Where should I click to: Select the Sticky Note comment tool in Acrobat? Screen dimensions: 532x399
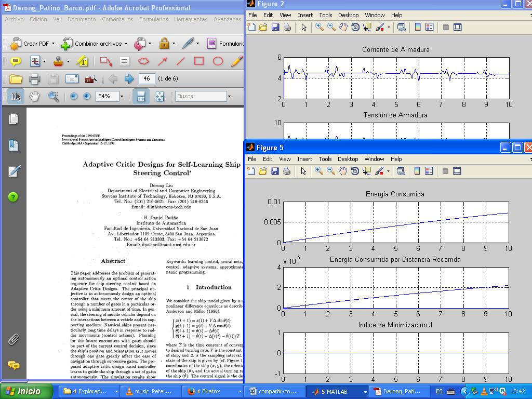pos(16,61)
